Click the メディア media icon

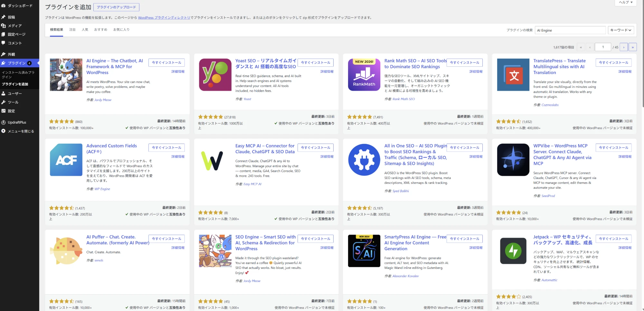pyautogui.click(x=4, y=26)
